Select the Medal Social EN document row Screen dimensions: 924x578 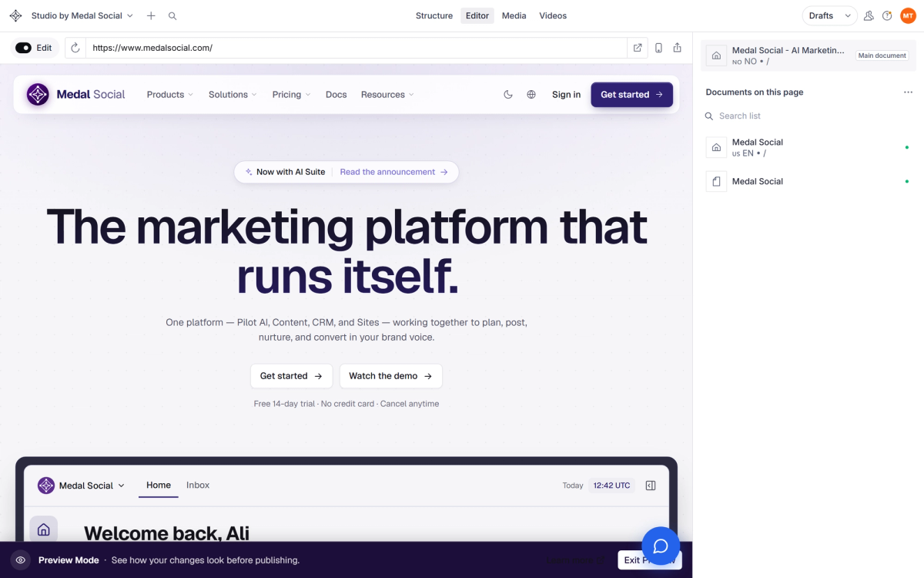click(808, 147)
